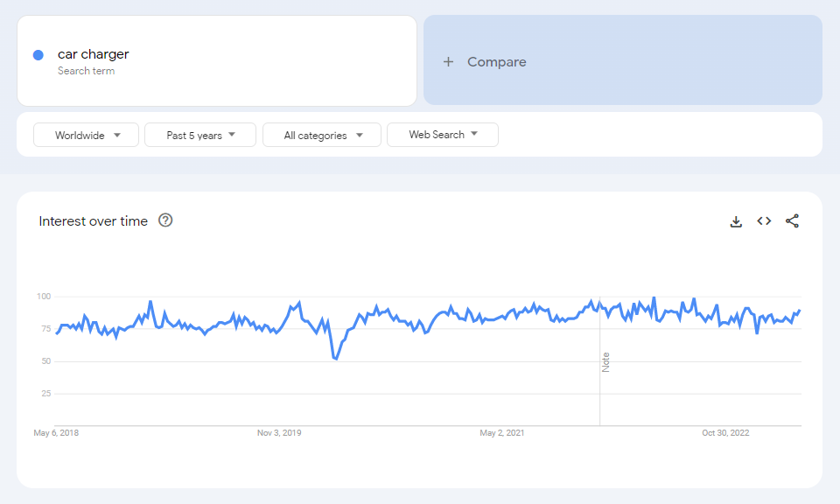The image size is (840, 504).
Task: Show help for Interest over time
Action: point(165,220)
